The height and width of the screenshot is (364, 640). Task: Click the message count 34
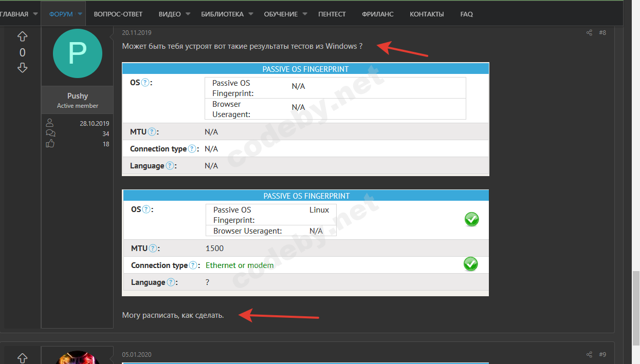(105, 134)
